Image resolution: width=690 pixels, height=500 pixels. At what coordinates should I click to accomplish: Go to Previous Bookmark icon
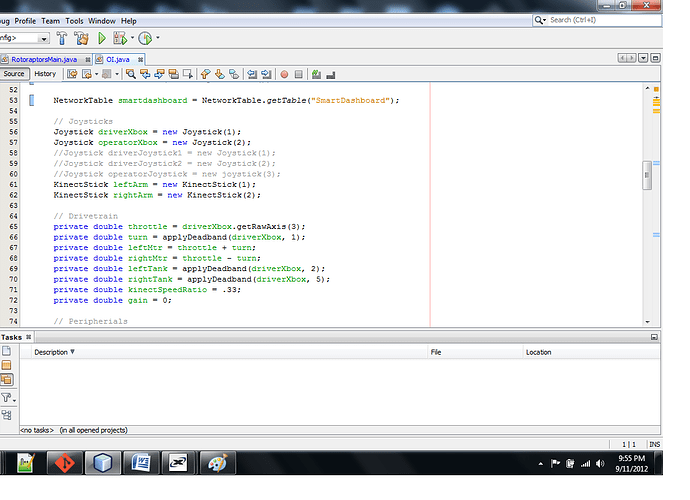tap(206, 74)
